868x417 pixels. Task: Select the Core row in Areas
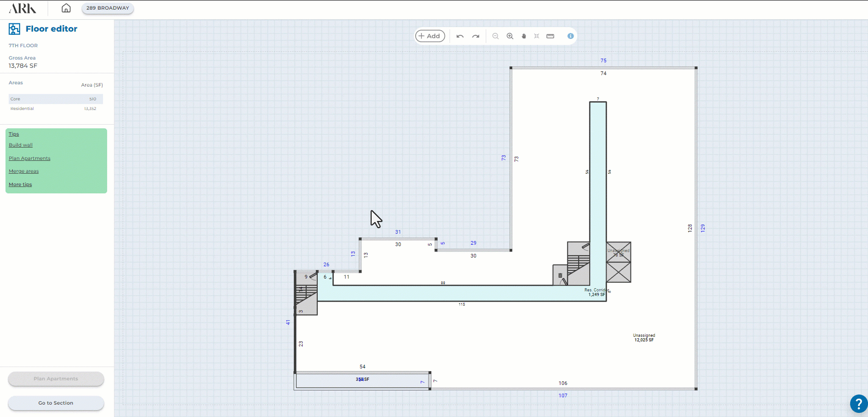point(55,99)
